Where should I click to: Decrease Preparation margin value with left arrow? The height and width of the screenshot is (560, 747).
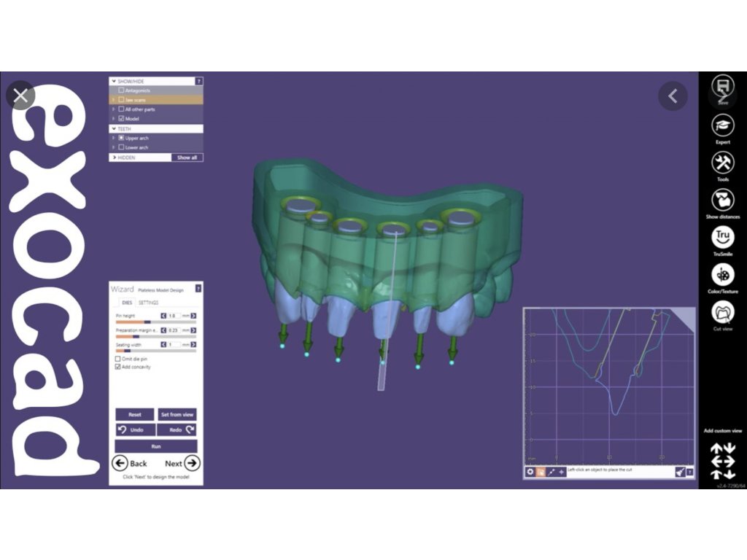(163, 330)
